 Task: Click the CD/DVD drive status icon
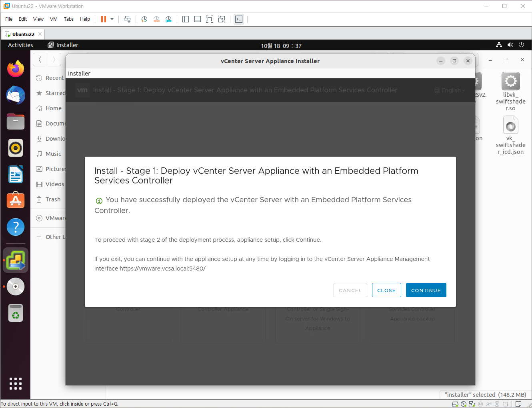(x=463, y=404)
